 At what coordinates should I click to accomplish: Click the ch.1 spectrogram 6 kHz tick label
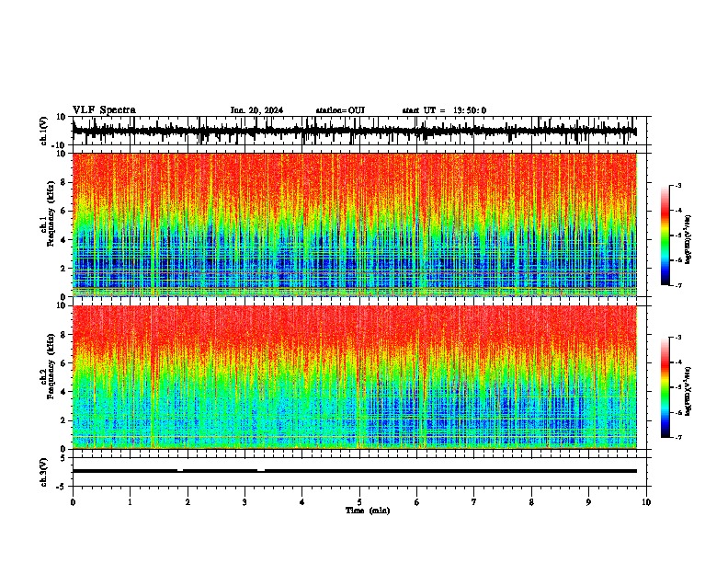(x=63, y=211)
